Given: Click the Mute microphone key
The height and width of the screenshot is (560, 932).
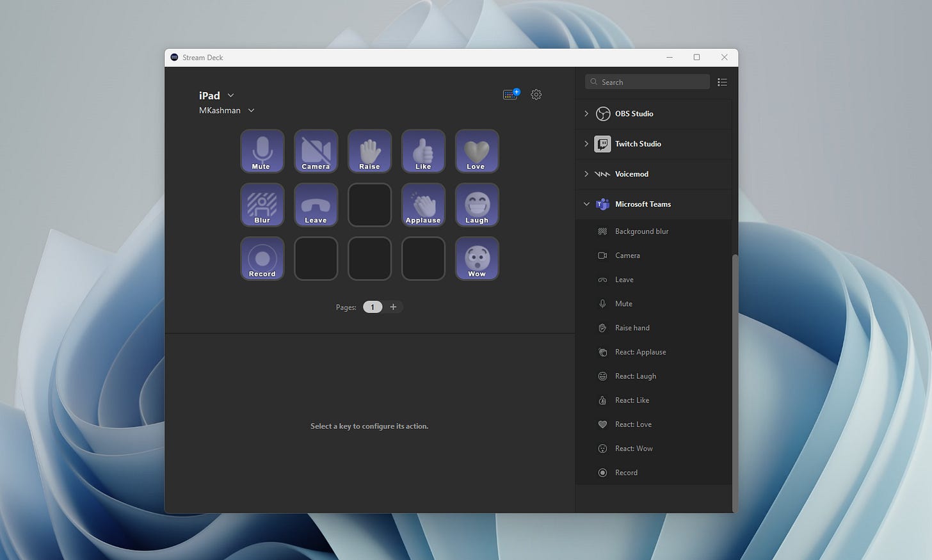Looking at the screenshot, I should (262, 151).
